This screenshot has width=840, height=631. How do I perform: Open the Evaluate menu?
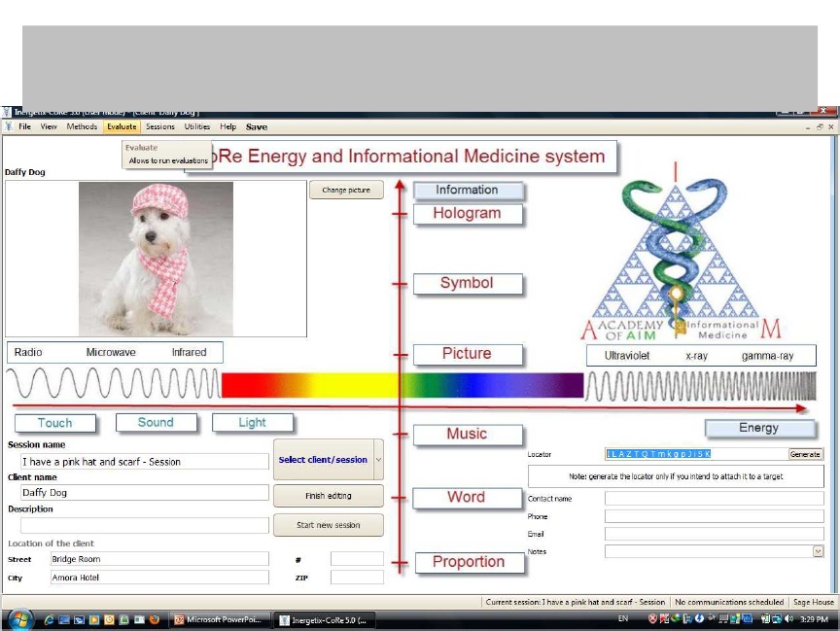point(122,126)
